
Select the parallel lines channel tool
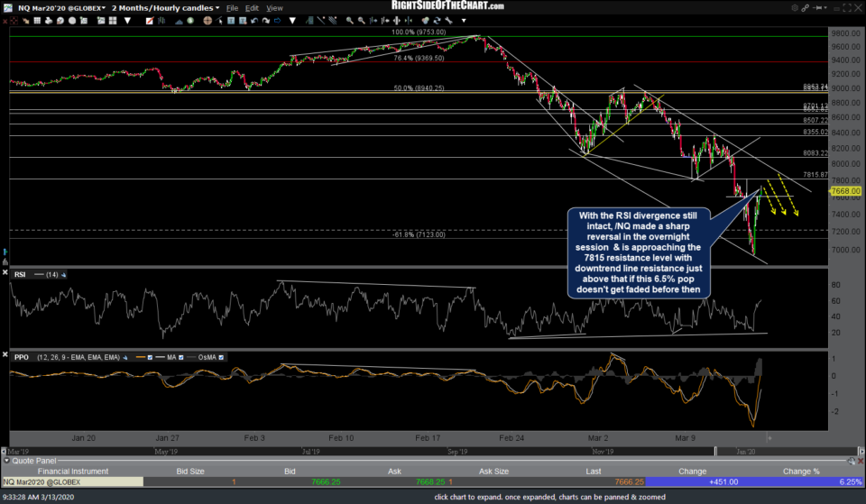tap(333, 21)
